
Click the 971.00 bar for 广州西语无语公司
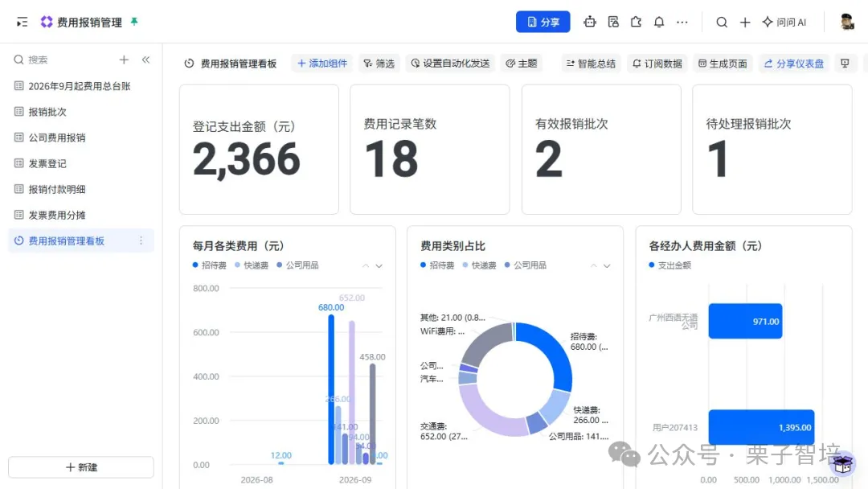pyautogui.click(x=745, y=321)
